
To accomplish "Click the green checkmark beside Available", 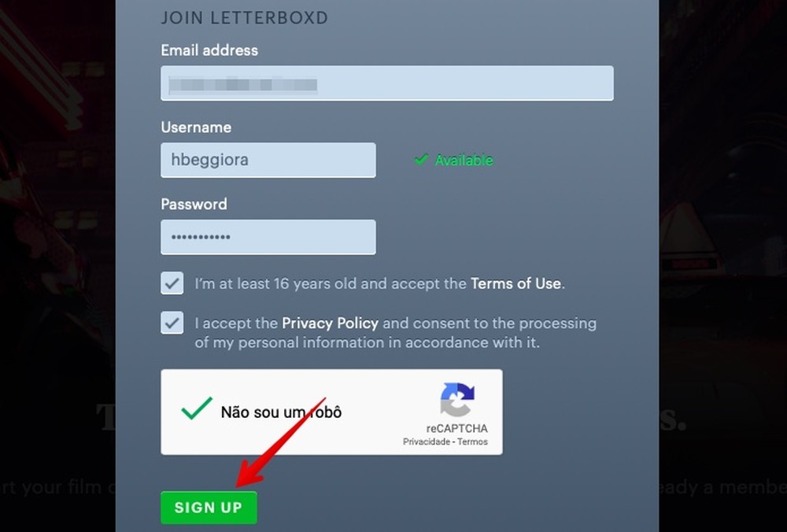I will coord(420,160).
